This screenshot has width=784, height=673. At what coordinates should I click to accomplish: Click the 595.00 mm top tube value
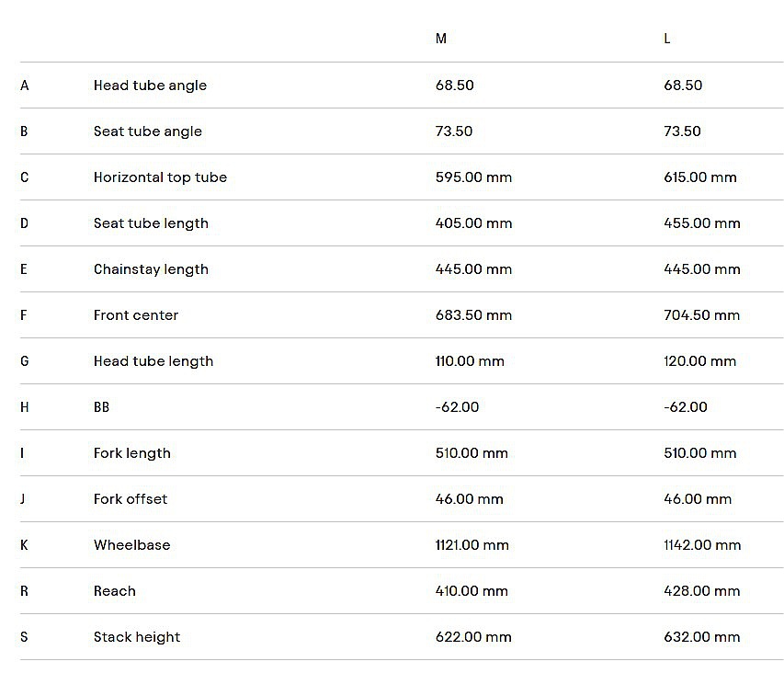473,177
